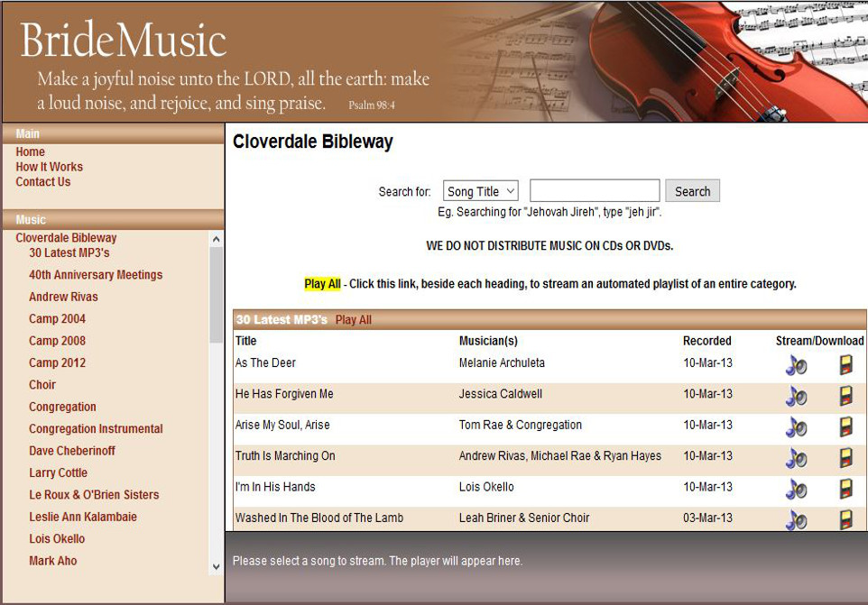
Task: Download Arise My Soul, Arise
Action: click(845, 426)
